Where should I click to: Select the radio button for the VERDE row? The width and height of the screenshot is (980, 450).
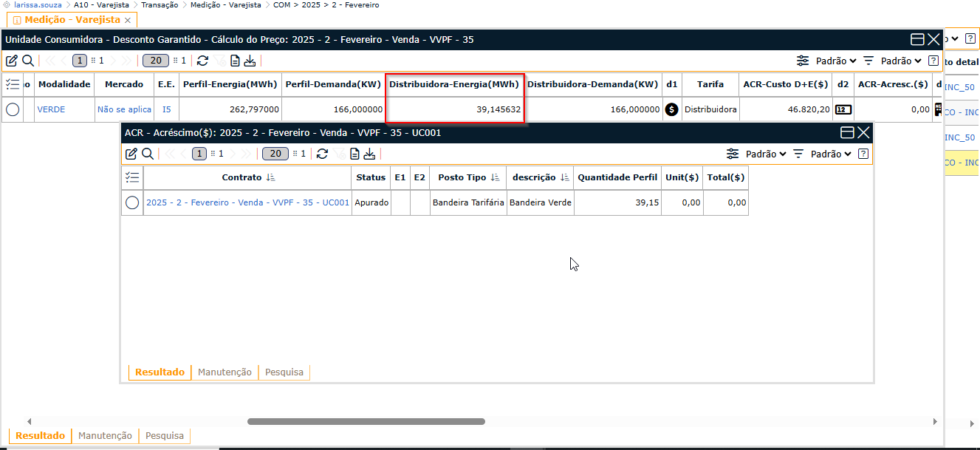(x=13, y=109)
